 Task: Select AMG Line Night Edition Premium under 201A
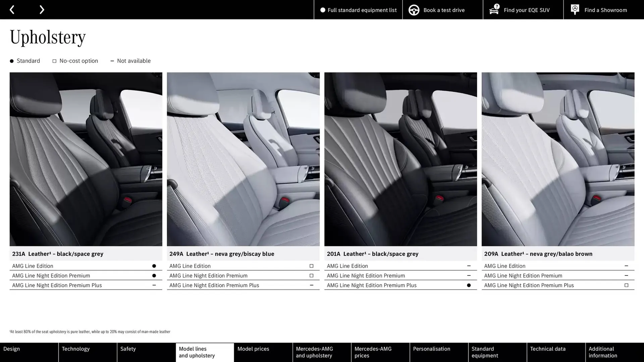point(400,276)
